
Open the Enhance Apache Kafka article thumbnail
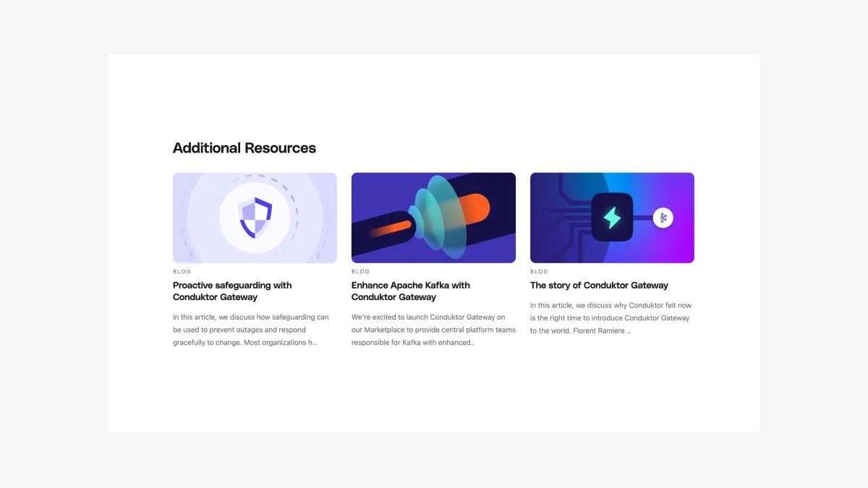[x=433, y=218]
